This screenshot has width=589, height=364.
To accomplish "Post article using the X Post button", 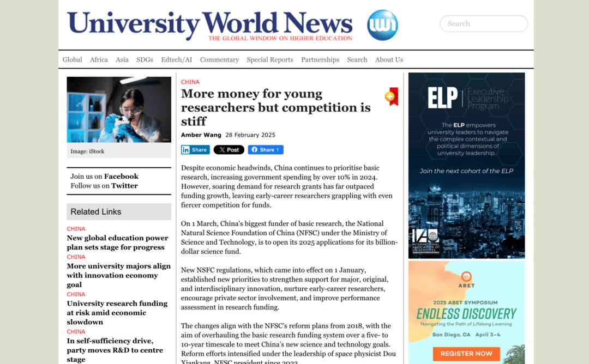I will 229,150.
